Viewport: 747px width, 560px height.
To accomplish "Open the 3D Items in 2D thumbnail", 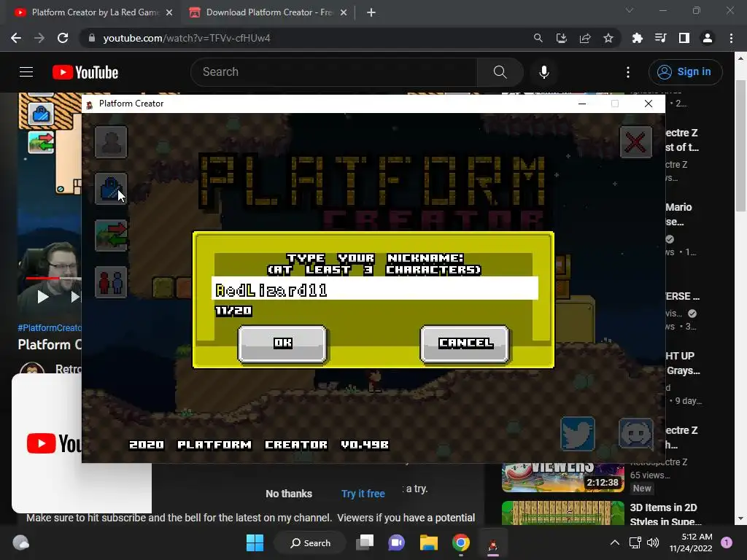I will (562, 513).
